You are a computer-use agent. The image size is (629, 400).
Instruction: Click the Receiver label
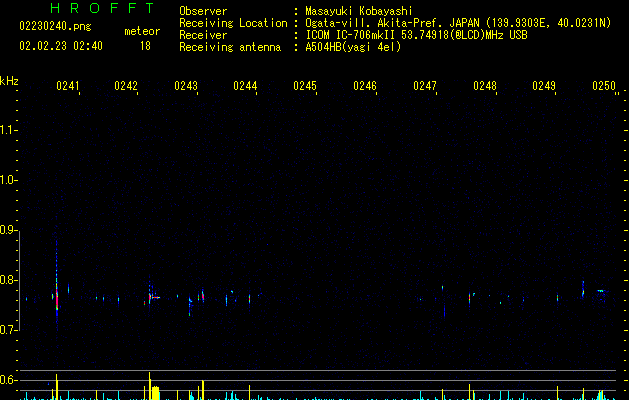point(203,35)
